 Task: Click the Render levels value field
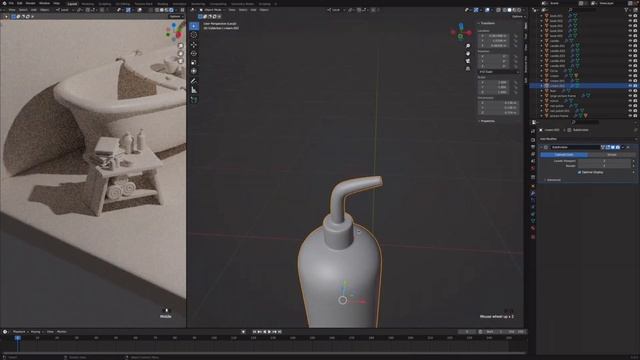604,166
